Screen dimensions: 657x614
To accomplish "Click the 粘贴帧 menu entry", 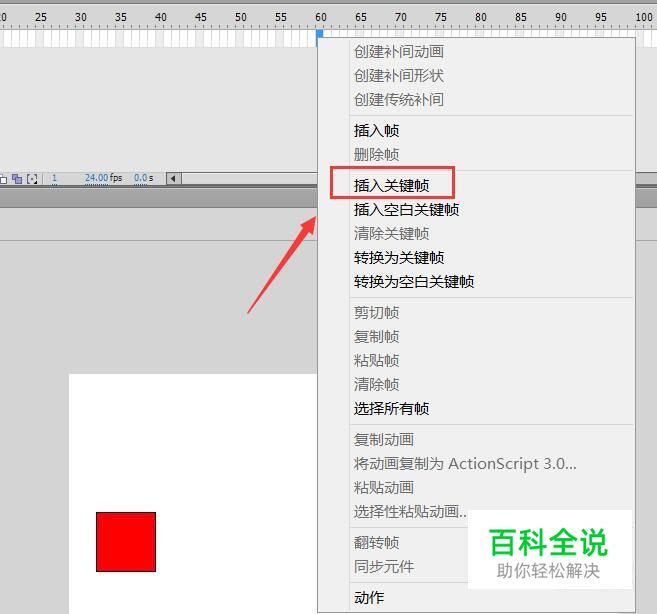I will coord(376,360).
